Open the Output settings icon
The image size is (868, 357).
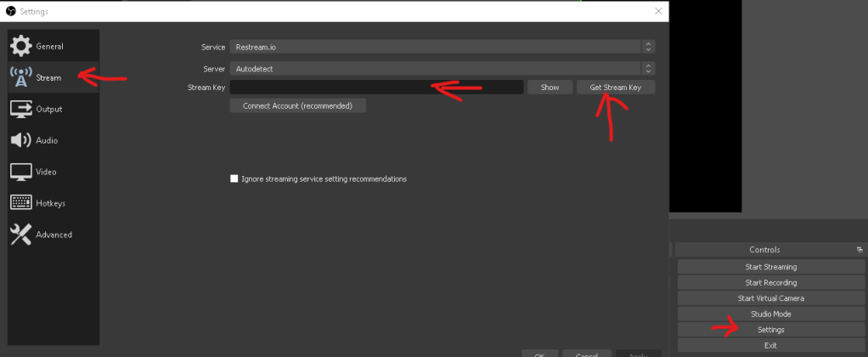(x=21, y=109)
